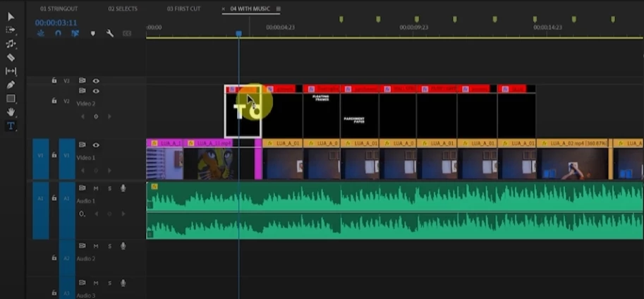
Task: Hide V3 track output eye
Action: tap(96, 80)
